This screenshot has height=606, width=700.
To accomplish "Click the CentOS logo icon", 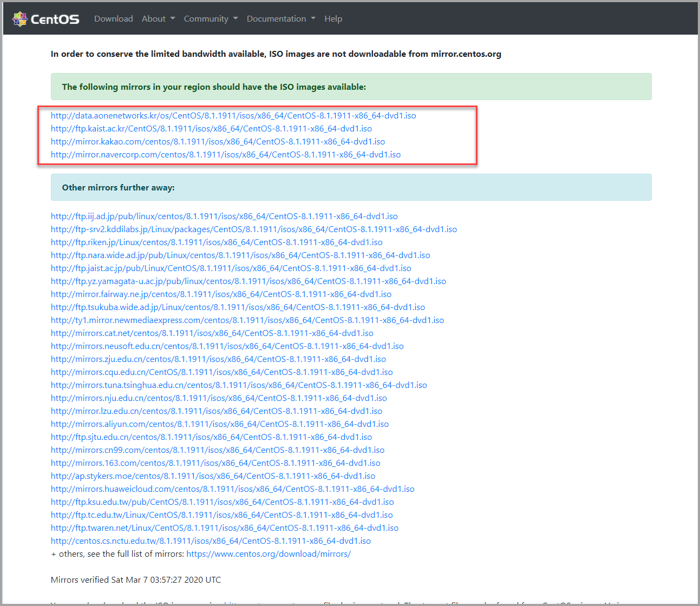I will pyautogui.click(x=20, y=19).
